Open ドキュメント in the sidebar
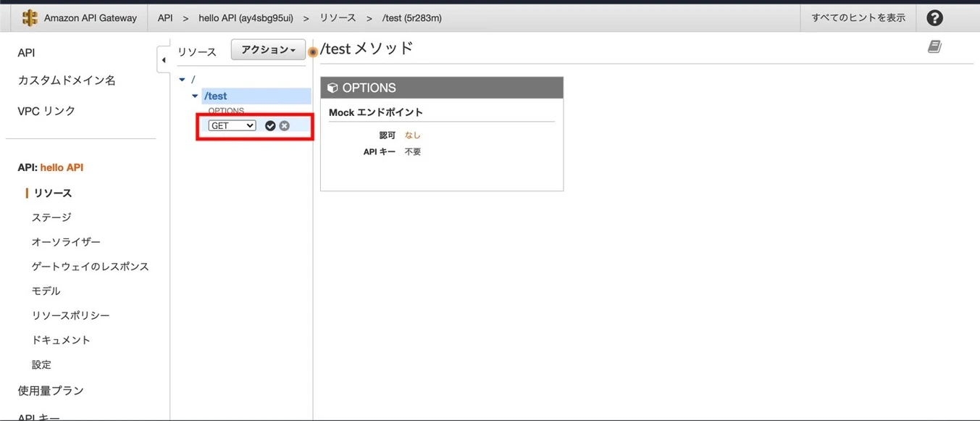 click(61, 340)
